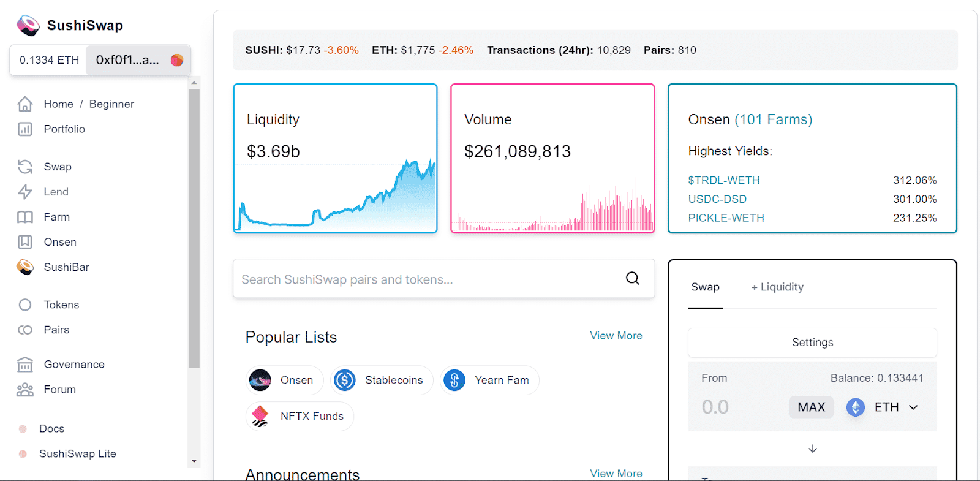
Task: Click the SushiSwap logo icon
Action: [x=28, y=25]
